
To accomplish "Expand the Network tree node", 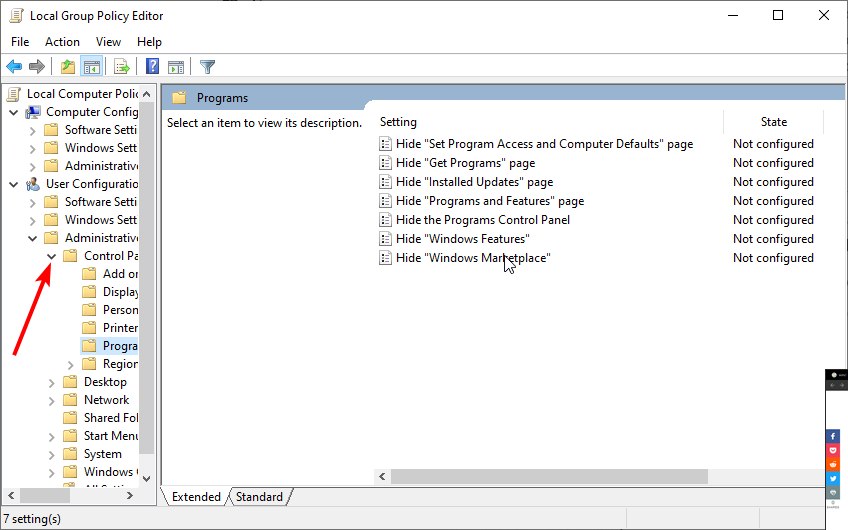I will pyautogui.click(x=51, y=401).
